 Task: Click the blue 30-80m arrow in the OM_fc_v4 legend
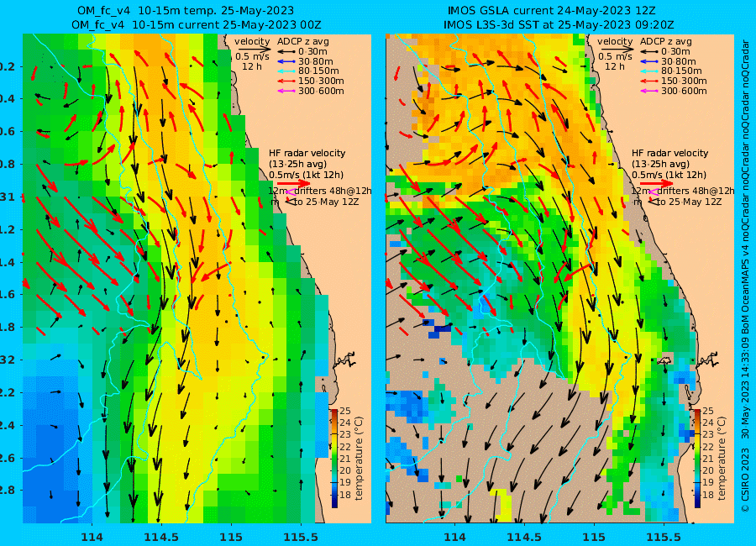pyautogui.click(x=286, y=61)
